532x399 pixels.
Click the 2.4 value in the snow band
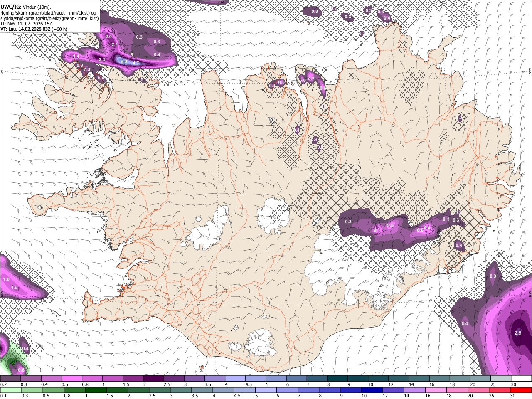[x=102, y=59]
